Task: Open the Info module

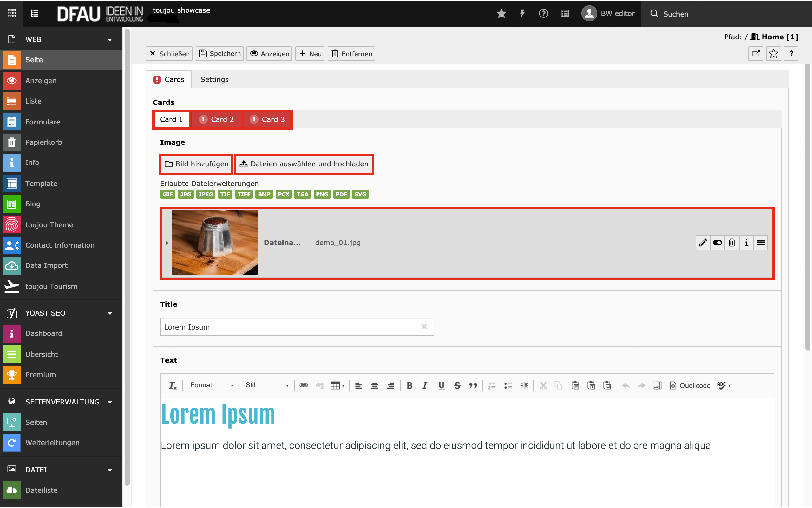Action: [61, 163]
